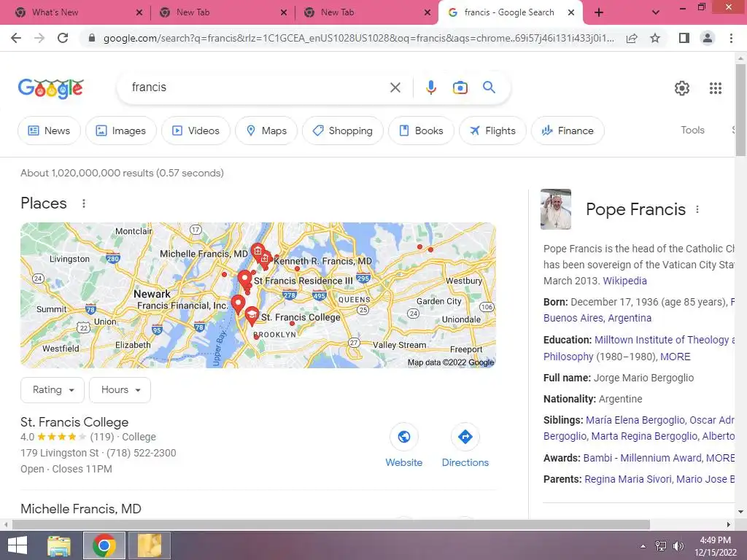Filter results by Maps
This screenshot has height=560, width=747.
tap(266, 131)
